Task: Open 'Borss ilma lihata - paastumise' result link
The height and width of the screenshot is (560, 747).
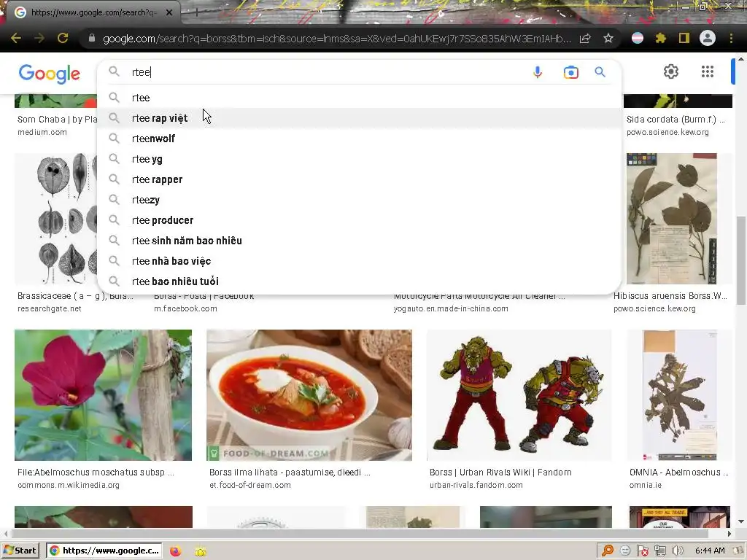Action: tap(290, 472)
